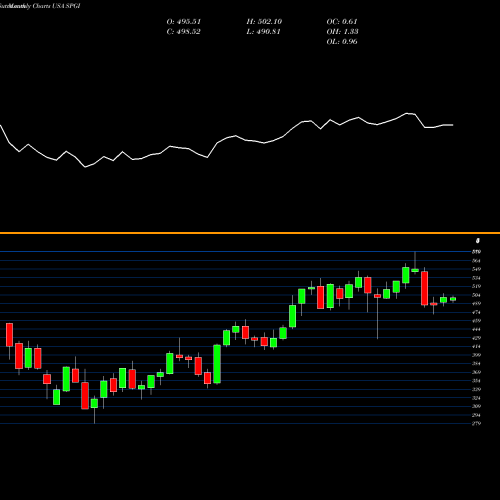The height and width of the screenshot is (500, 500).
Task: Click the 504 price axis label
Action: click(x=476, y=295)
